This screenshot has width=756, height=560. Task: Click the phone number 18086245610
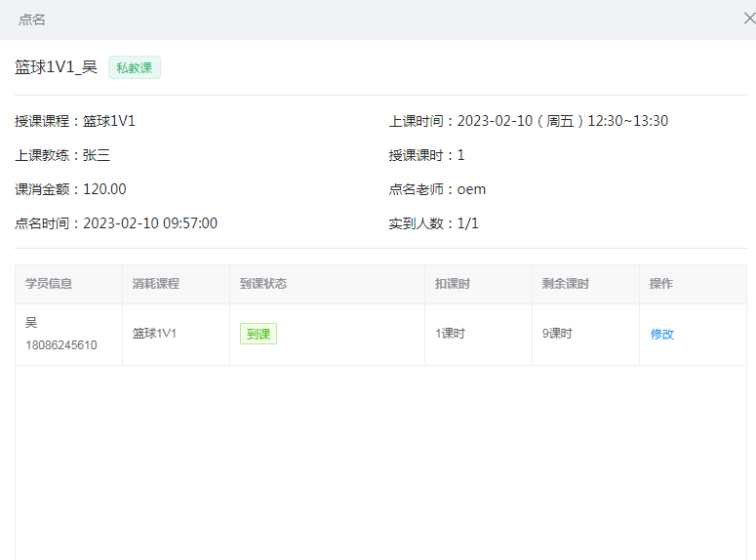tap(61, 345)
